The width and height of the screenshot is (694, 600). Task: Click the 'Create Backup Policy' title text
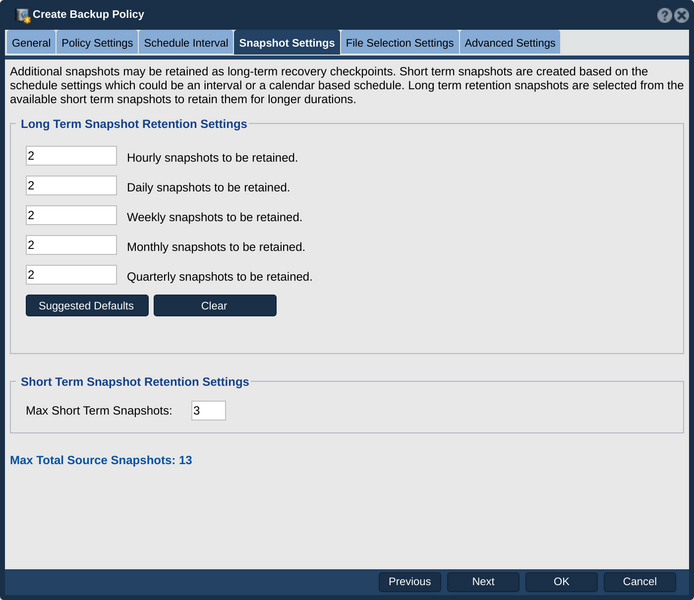[x=89, y=15]
